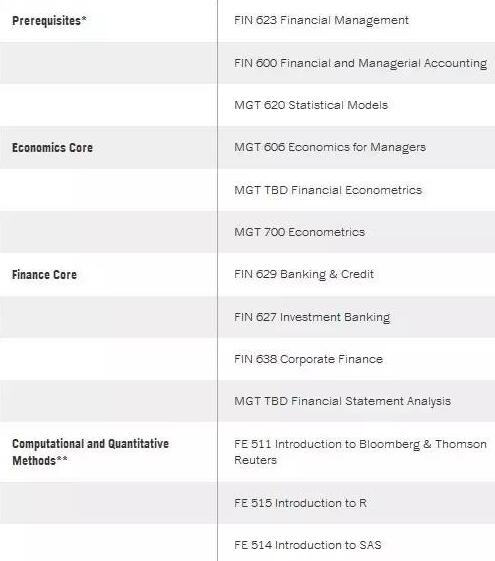Click the double asterisk after Methods
The image size is (495, 561).
[x=62, y=458]
